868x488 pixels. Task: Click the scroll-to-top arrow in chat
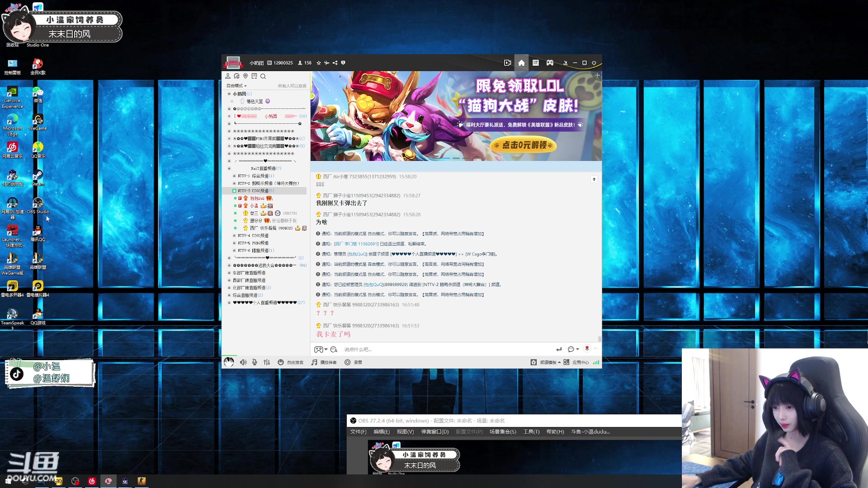(594, 179)
